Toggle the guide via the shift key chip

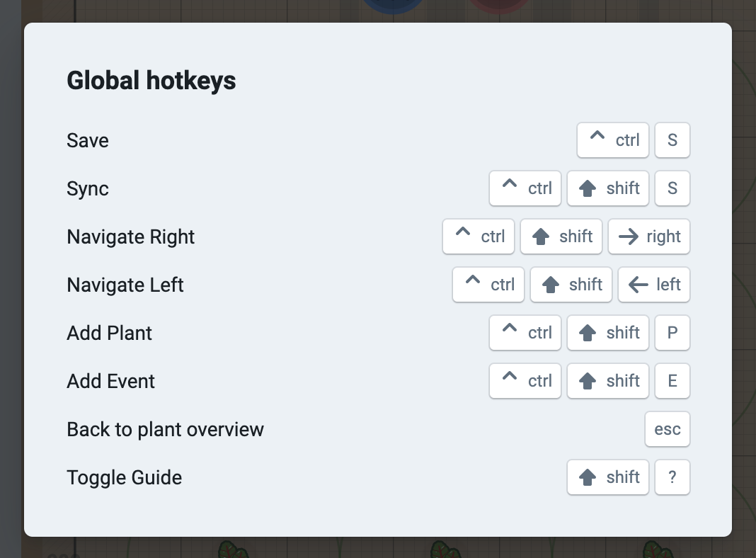tap(607, 477)
